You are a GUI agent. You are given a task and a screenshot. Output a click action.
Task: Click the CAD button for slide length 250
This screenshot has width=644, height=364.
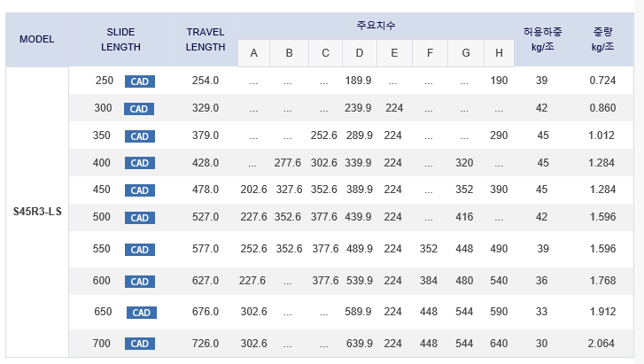pos(140,81)
